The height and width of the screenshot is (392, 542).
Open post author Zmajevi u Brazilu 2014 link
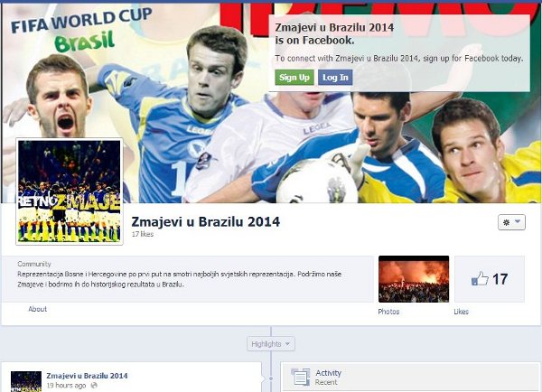[x=87, y=376]
